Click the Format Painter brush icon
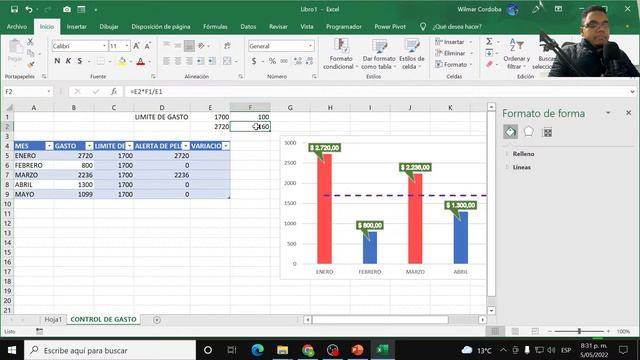The image size is (640, 360). [30, 64]
